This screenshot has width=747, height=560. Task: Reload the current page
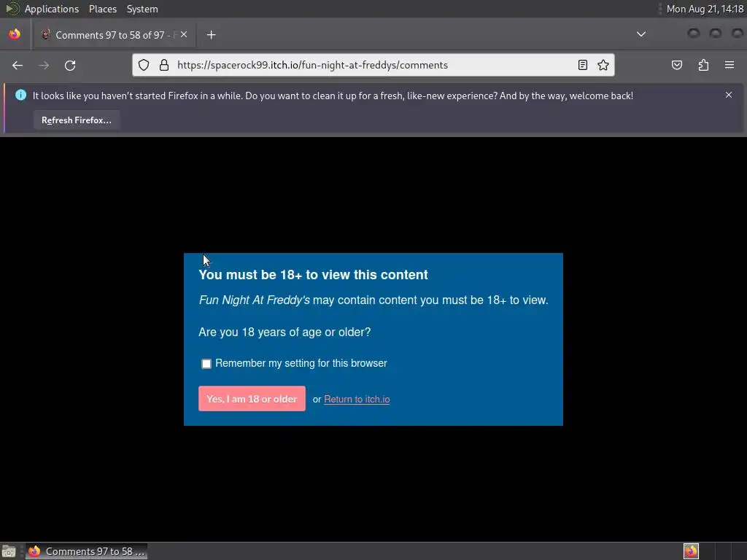point(70,65)
